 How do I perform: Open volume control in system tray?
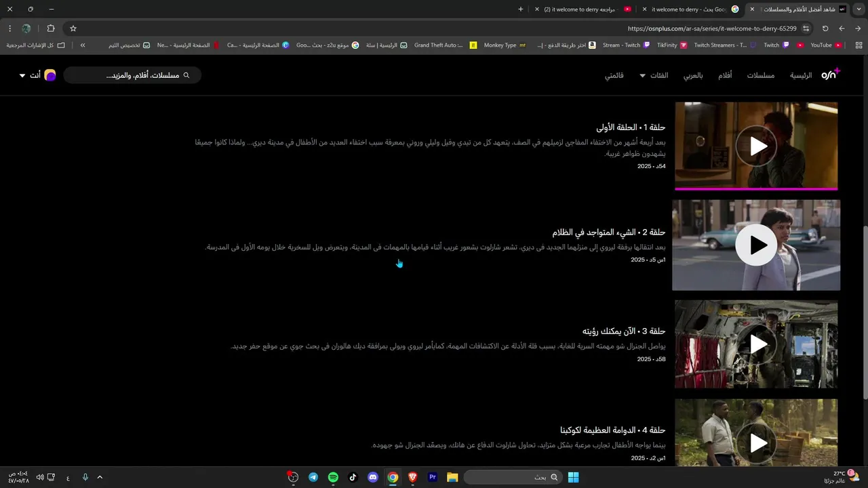(40, 477)
